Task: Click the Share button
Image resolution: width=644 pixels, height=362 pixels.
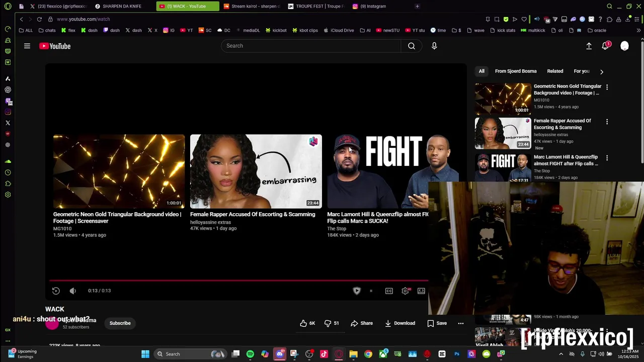Action: pyautogui.click(x=362, y=323)
